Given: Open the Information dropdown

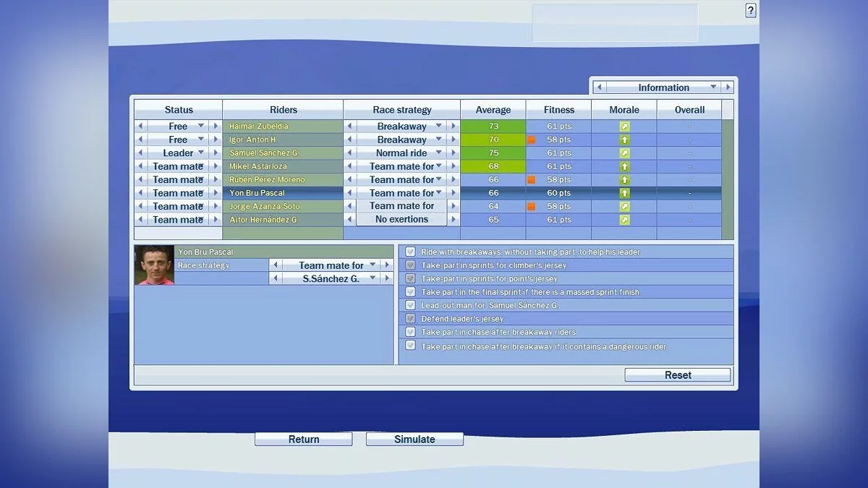Looking at the screenshot, I should click(x=663, y=87).
